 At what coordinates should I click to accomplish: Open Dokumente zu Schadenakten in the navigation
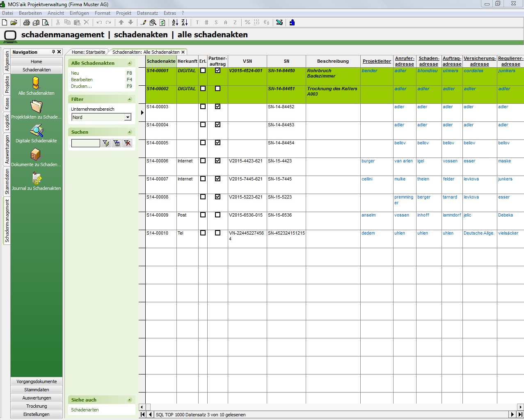pos(36,157)
